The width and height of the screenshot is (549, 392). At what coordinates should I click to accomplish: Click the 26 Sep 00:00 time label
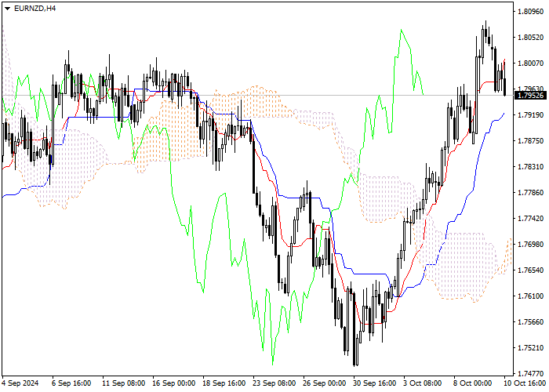coord(325,383)
